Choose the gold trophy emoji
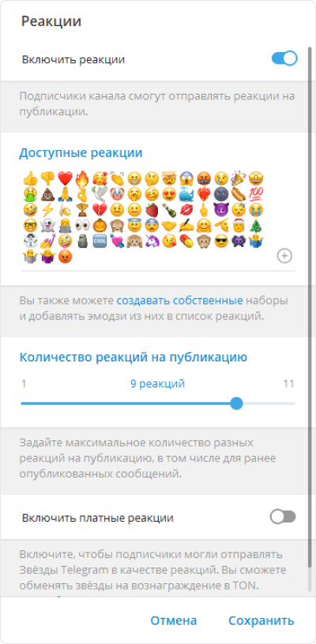 click(82, 210)
